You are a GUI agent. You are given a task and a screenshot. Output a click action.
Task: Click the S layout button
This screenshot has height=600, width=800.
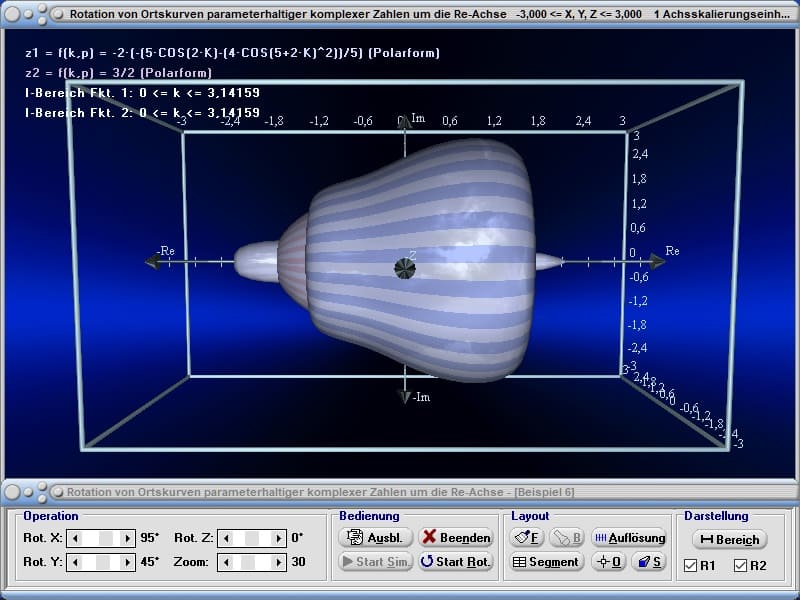[x=649, y=562]
